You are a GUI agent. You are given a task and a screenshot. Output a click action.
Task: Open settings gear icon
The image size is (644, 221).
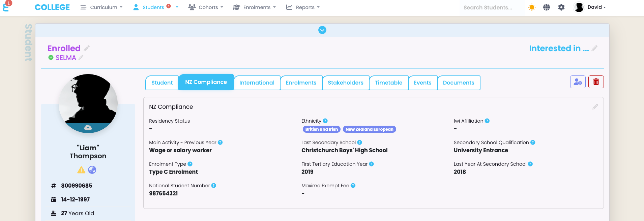pyautogui.click(x=561, y=7)
